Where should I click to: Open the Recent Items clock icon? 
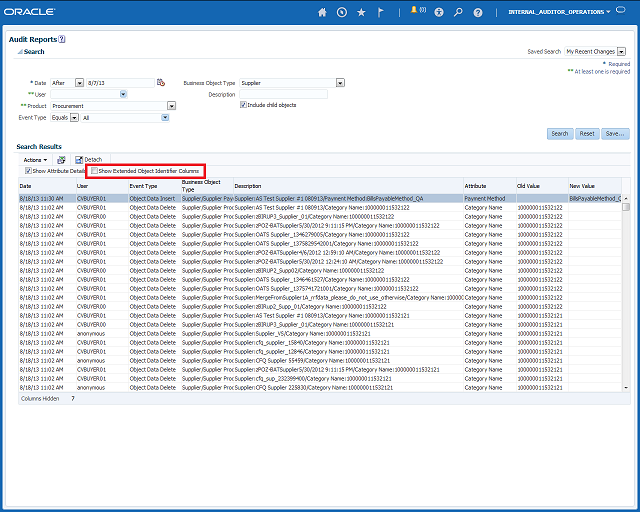[x=342, y=12]
